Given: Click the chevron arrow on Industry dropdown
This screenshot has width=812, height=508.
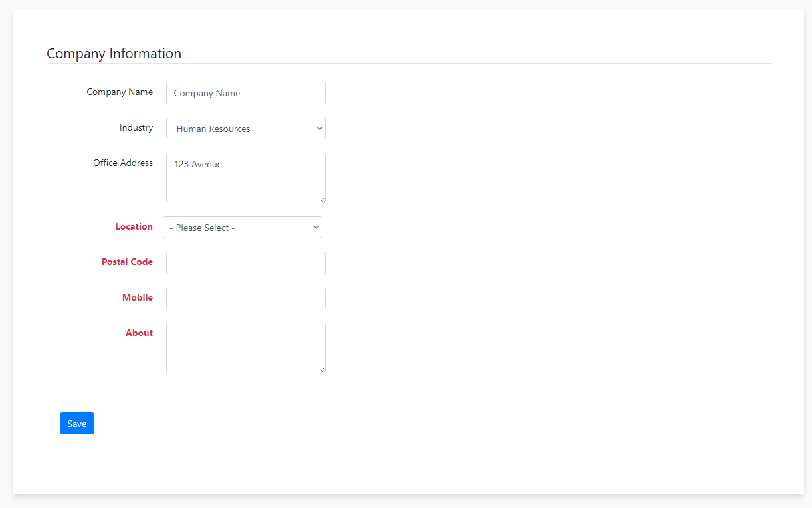Looking at the screenshot, I should (x=320, y=129).
